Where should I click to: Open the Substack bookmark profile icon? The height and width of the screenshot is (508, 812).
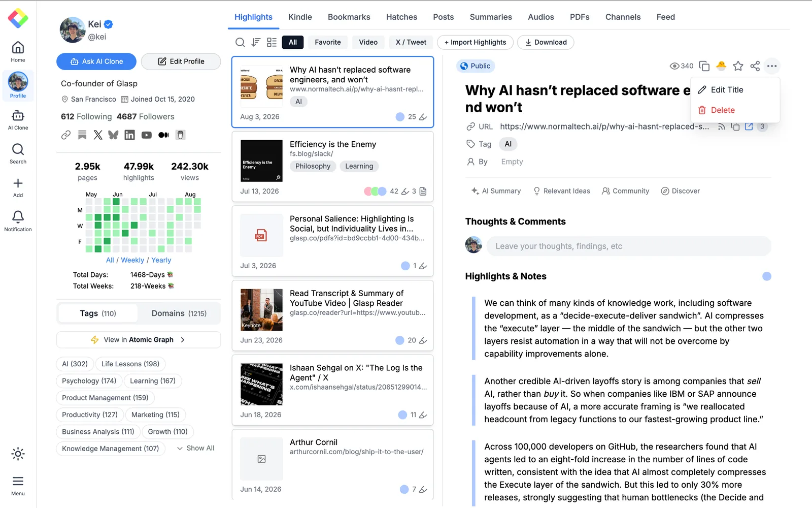pyautogui.click(x=82, y=135)
